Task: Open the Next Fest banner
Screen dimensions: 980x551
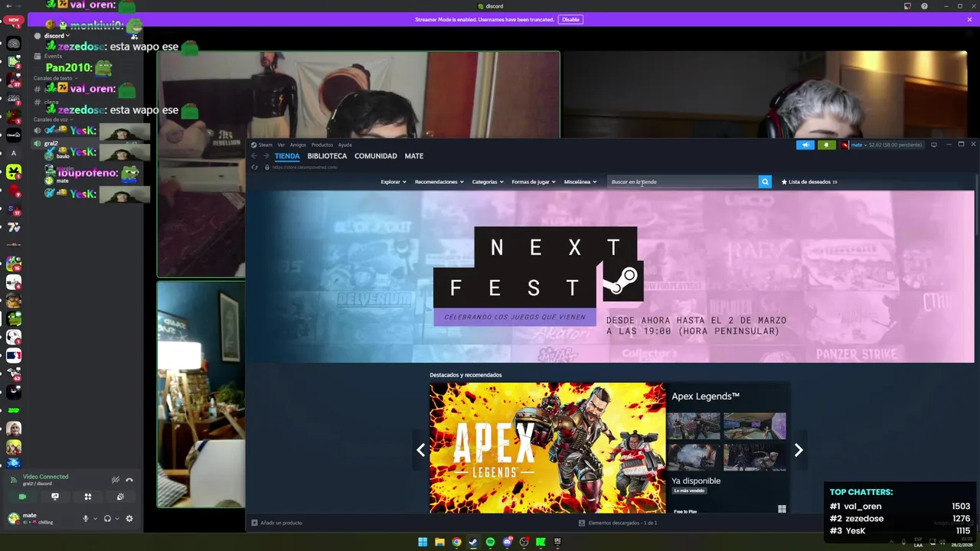Action: tap(610, 276)
